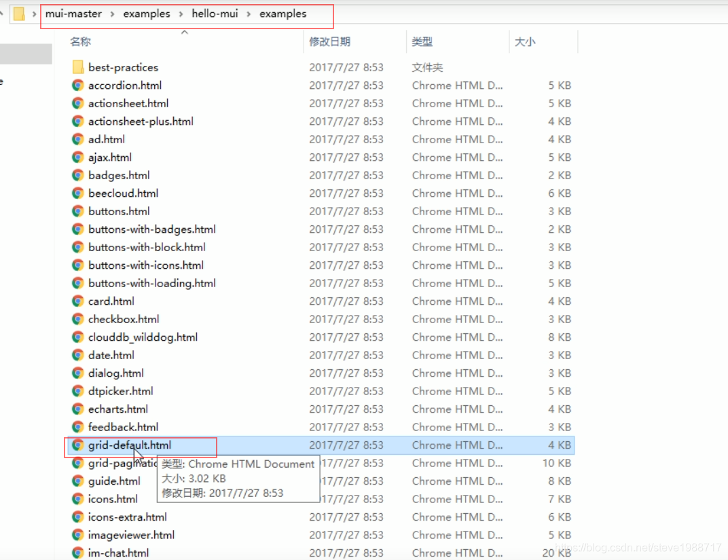Click the Chrome icon of buttons-with-block.html
The height and width of the screenshot is (560, 728).
(x=78, y=247)
